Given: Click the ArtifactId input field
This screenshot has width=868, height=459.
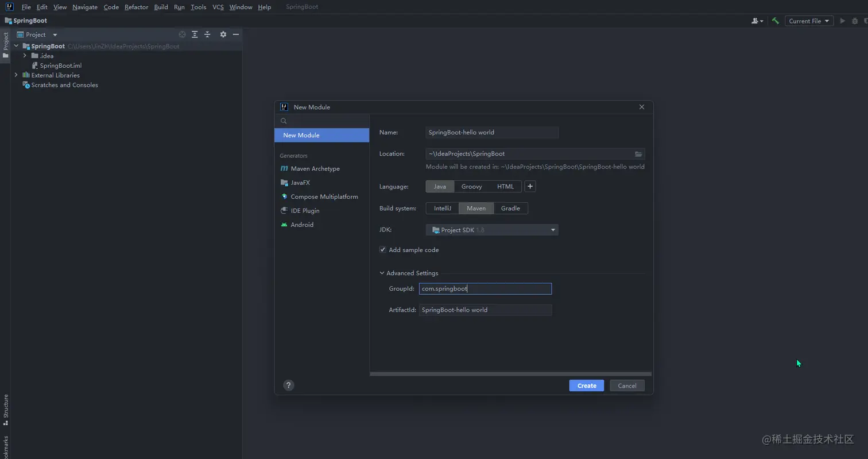Looking at the screenshot, I should pos(485,310).
